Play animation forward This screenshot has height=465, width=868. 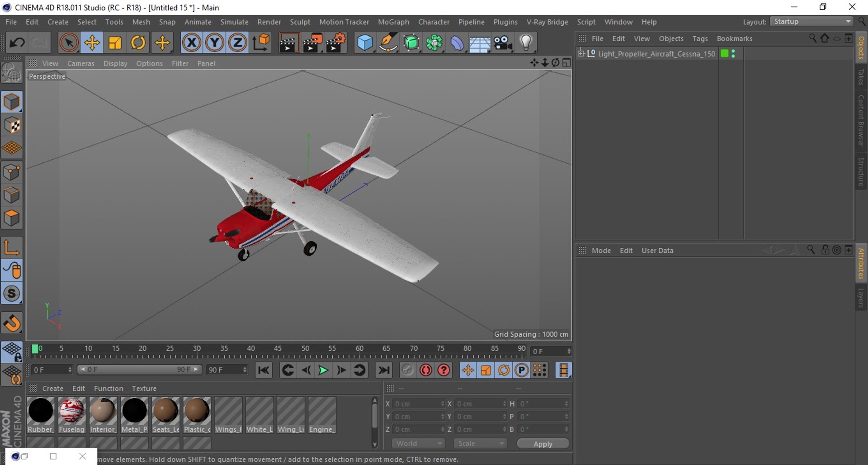click(323, 370)
